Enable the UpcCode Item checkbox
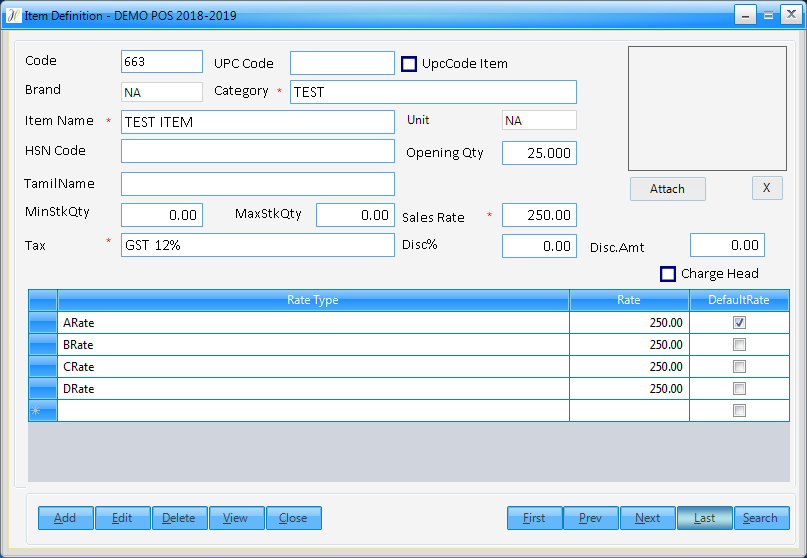 click(x=409, y=64)
